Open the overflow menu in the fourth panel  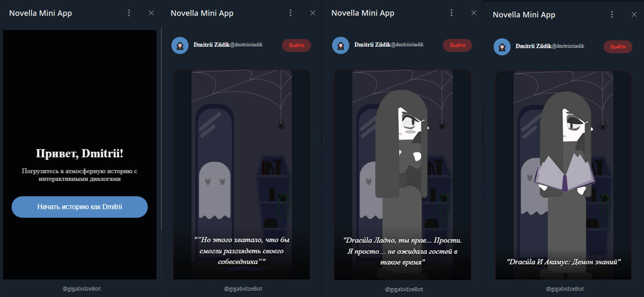coord(612,14)
